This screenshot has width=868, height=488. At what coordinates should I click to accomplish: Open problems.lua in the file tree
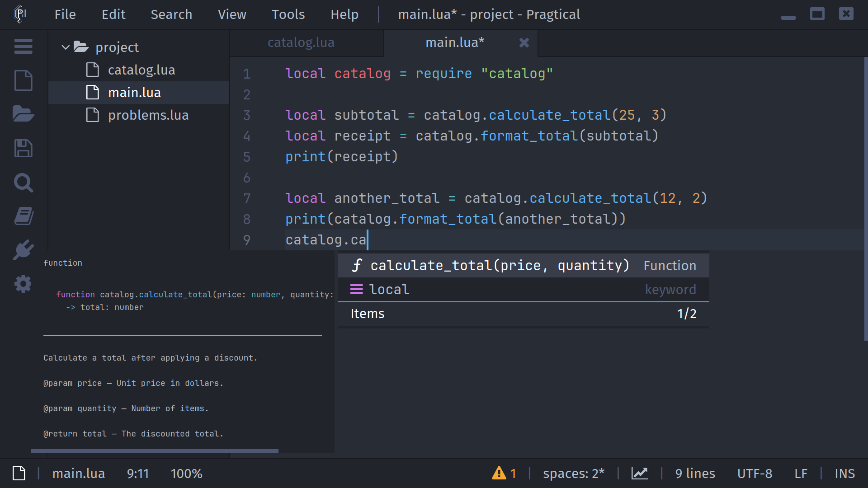pyautogui.click(x=139, y=115)
